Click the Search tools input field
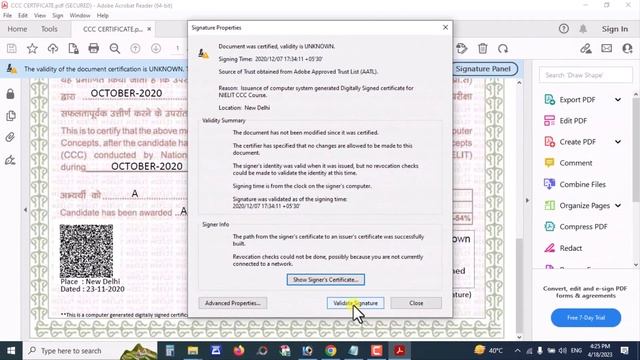640x360 pixels. click(586, 75)
